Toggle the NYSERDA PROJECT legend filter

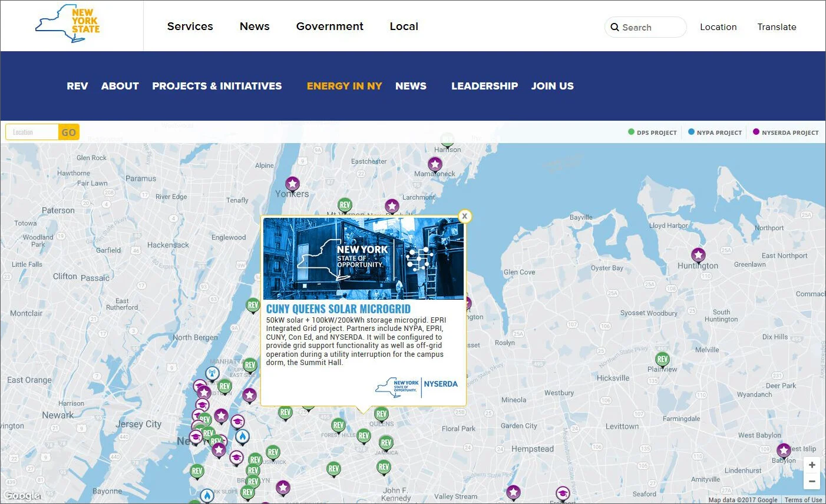point(786,132)
